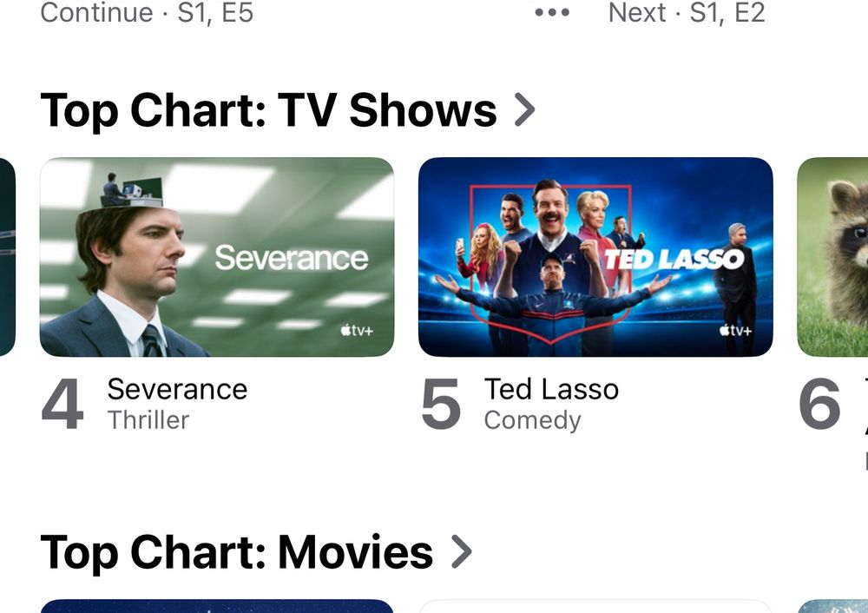Open the three-dots more options menu
This screenshot has width=868, height=613.
(552, 13)
